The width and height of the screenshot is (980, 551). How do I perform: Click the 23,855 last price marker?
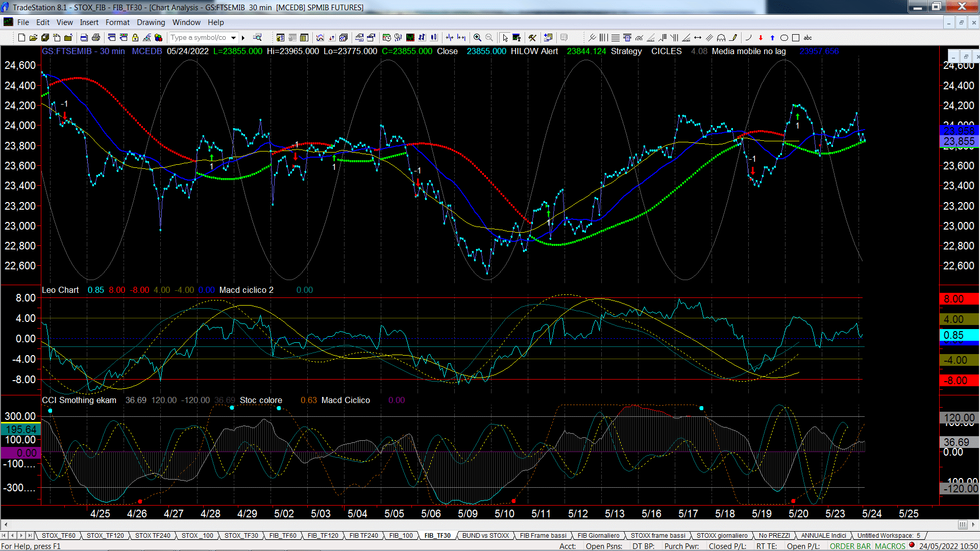pos(959,141)
